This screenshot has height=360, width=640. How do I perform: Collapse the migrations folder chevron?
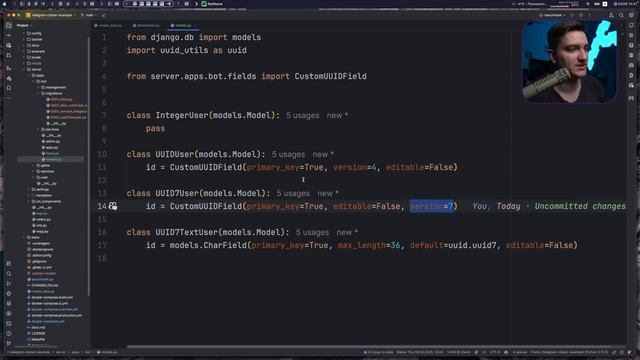point(38,93)
